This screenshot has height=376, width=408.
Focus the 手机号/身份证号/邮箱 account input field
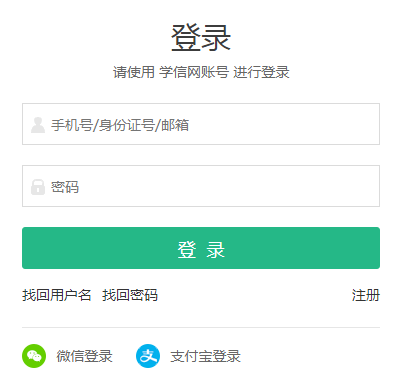pyautogui.click(x=201, y=124)
